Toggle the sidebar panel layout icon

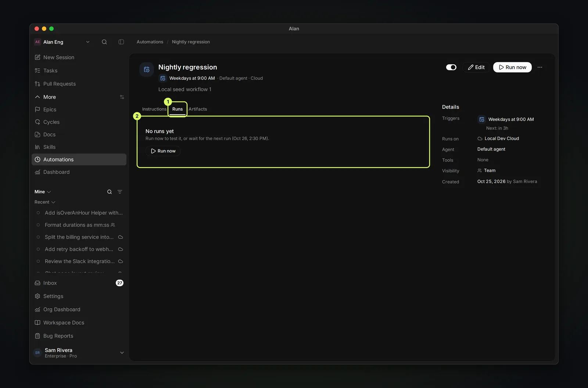tap(121, 42)
